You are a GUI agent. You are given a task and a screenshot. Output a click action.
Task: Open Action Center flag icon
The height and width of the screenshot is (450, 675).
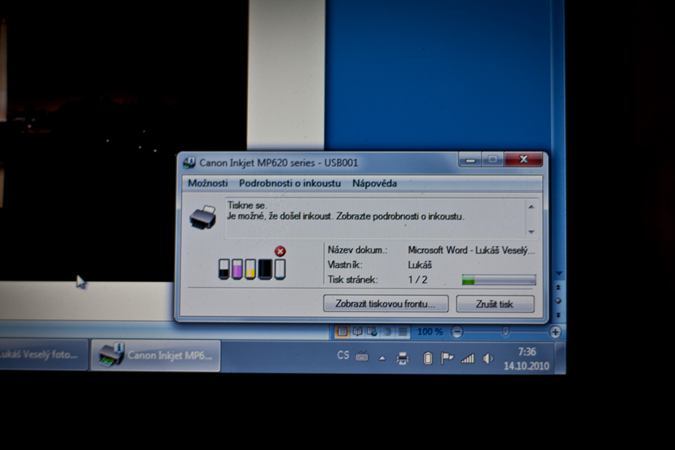click(x=447, y=358)
